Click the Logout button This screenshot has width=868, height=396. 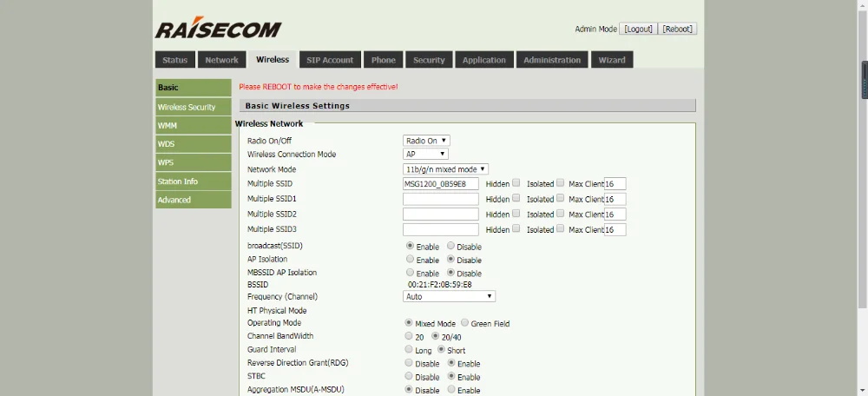638,29
